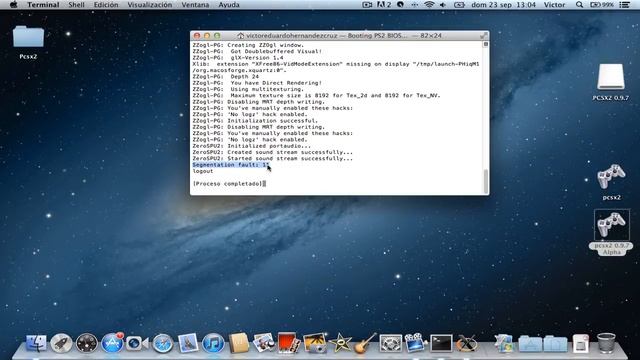640x360 pixels.
Task: Open the volume control in menu bar
Action: [x=443, y=5]
